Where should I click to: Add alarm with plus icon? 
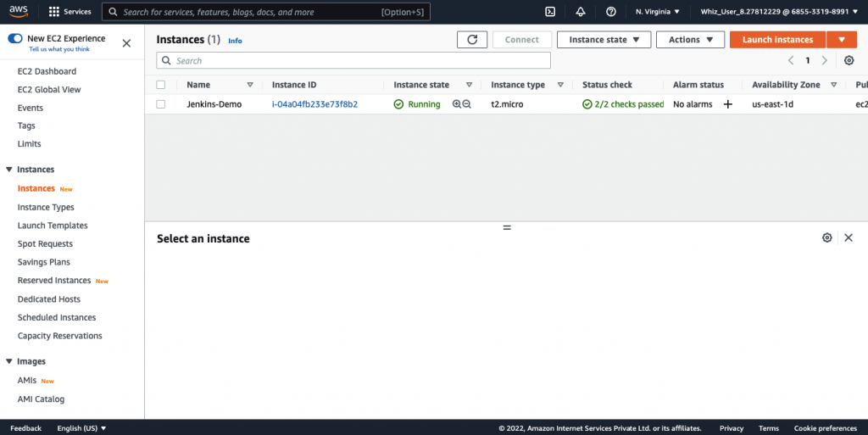click(727, 104)
